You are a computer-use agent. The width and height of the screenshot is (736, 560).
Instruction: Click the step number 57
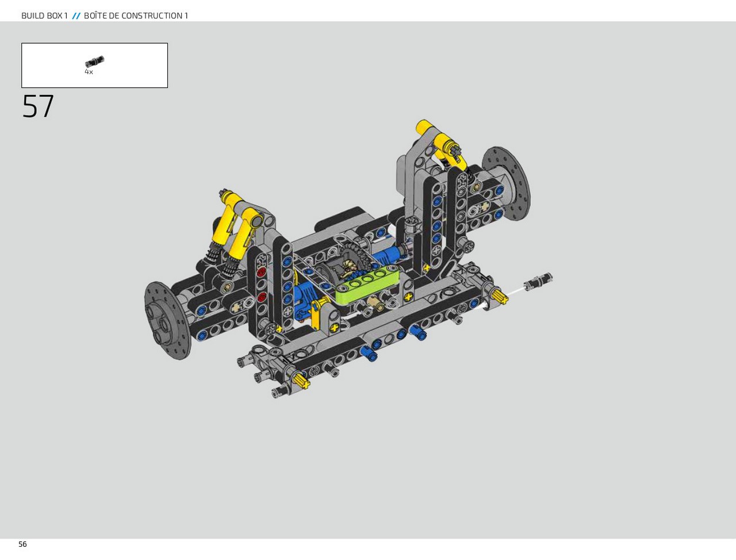click(38, 107)
